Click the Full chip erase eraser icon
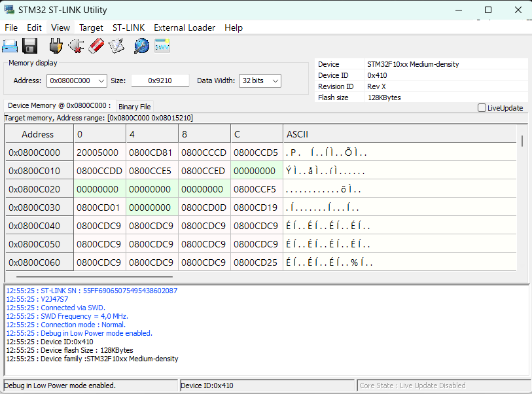This screenshot has width=532, height=394. click(96, 46)
